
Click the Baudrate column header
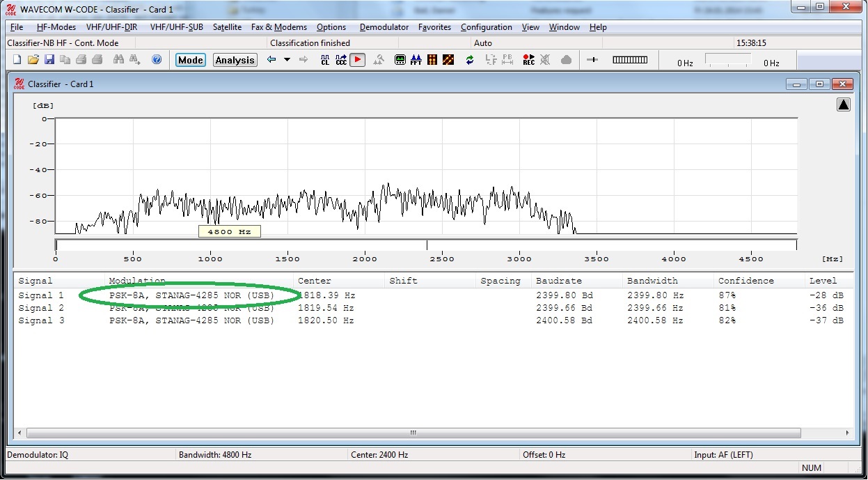point(576,281)
